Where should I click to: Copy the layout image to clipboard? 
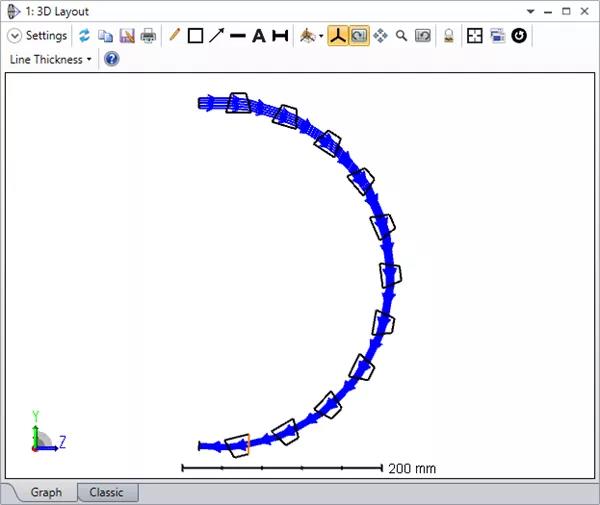[x=106, y=36]
